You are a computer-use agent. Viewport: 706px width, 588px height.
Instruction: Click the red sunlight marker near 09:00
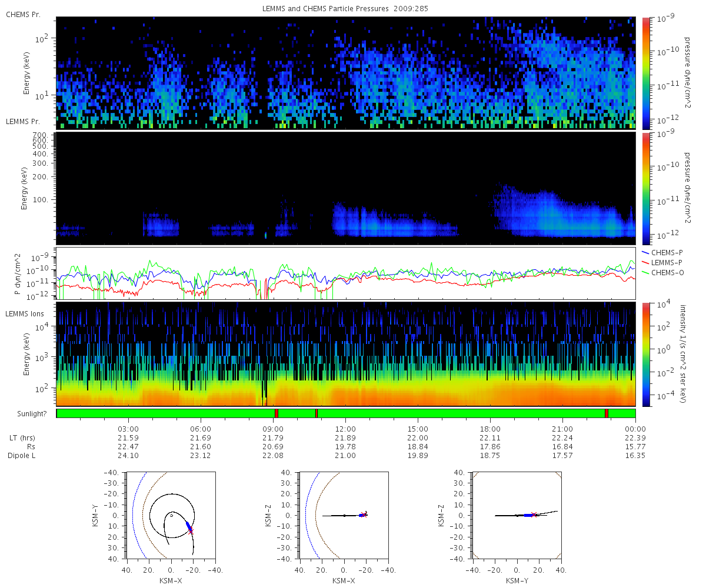[x=276, y=413]
